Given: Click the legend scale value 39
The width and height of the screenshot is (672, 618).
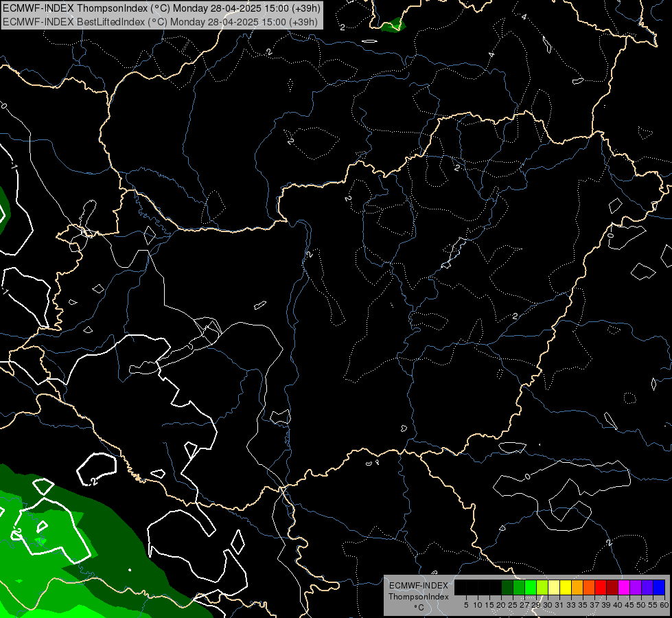Looking at the screenshot, I should 606,605.
